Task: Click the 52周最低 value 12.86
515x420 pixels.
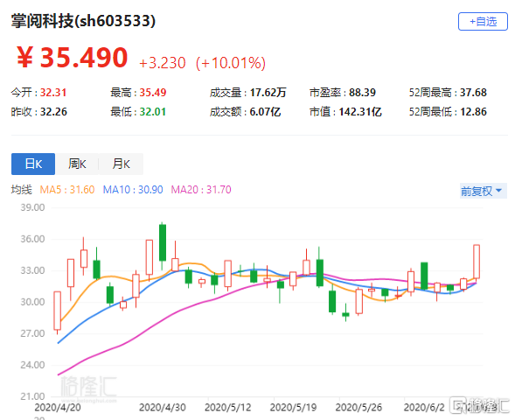Action: (x=473, y=112)
